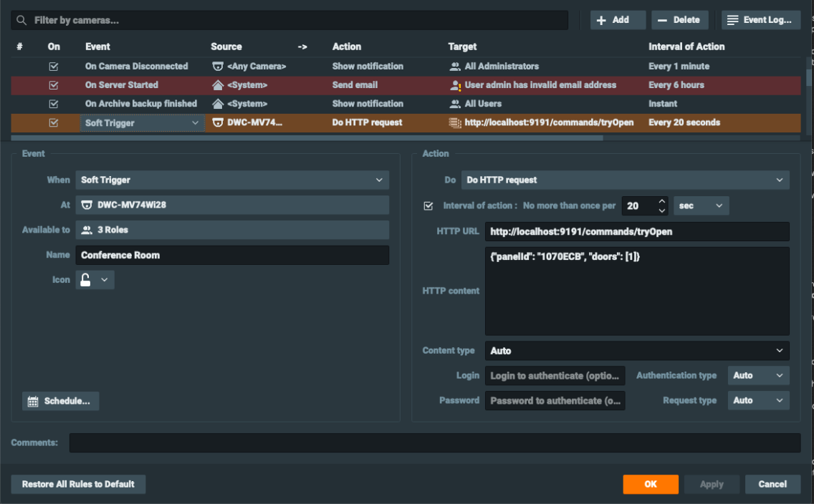Click the house icon in Archive backup row

tap(218, 104)
